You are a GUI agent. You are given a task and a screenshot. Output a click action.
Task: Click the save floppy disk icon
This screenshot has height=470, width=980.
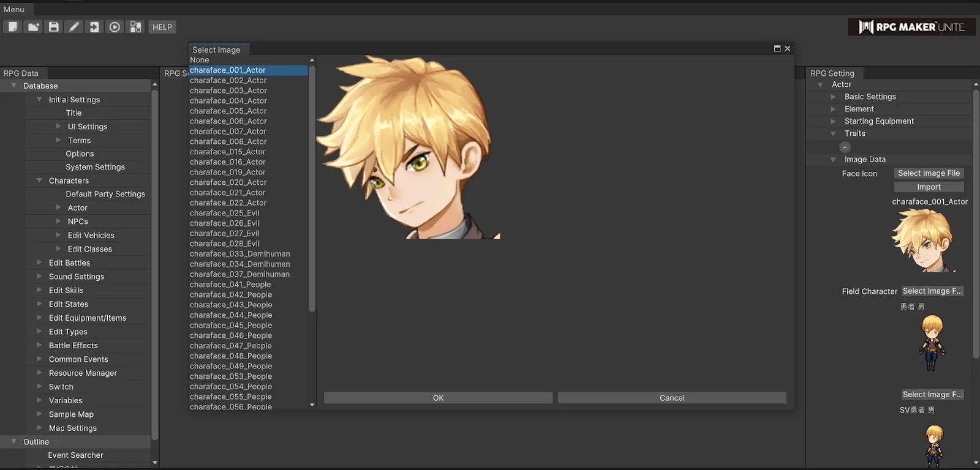click(x=54, y=27)
